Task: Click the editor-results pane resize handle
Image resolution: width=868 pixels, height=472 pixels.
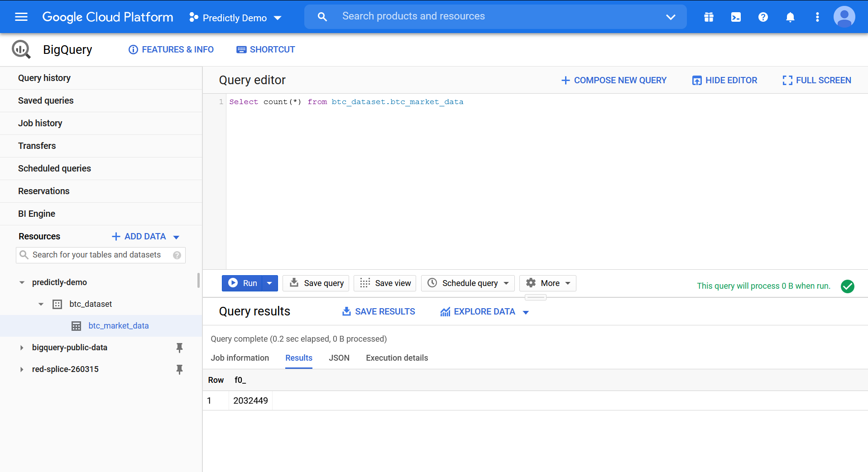Action: pos(535,297)
